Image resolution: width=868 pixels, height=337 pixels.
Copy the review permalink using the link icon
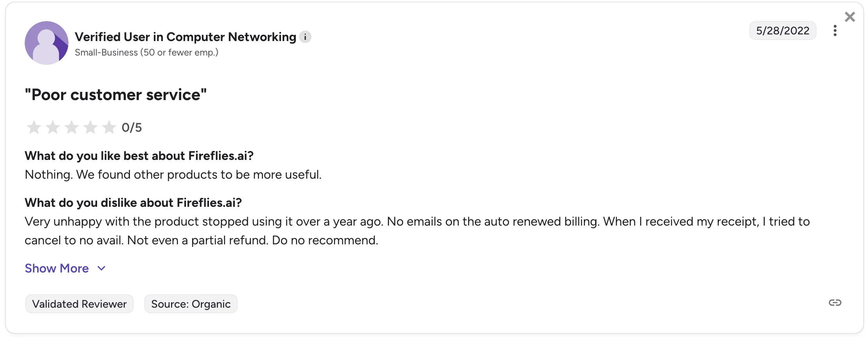[x=836, y=302]
